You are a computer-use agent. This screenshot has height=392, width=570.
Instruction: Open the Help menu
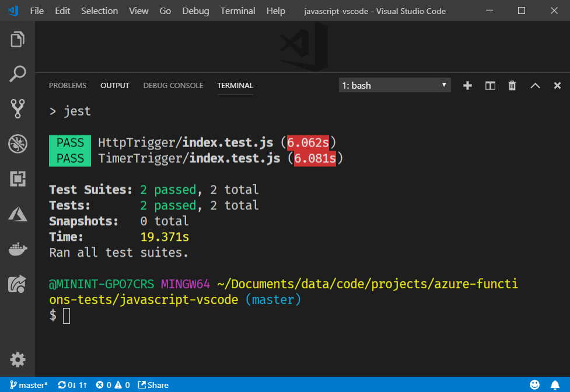tap(275, 11)
